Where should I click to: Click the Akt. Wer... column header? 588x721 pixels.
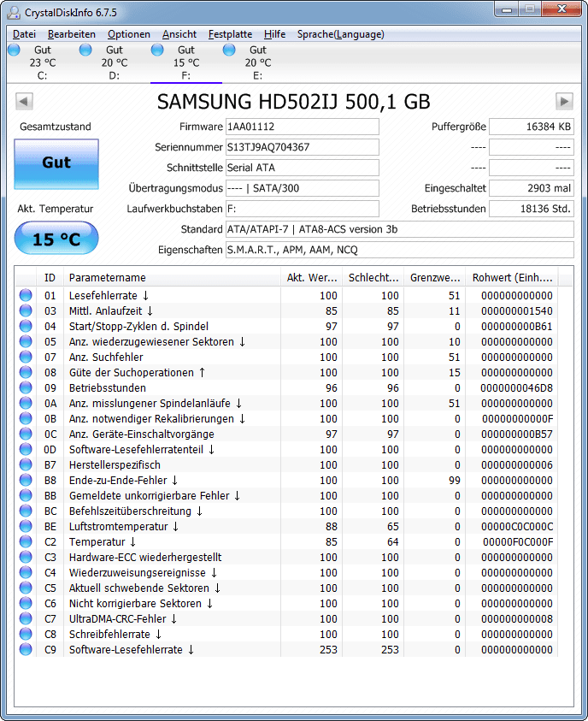[x=311, y=278]
